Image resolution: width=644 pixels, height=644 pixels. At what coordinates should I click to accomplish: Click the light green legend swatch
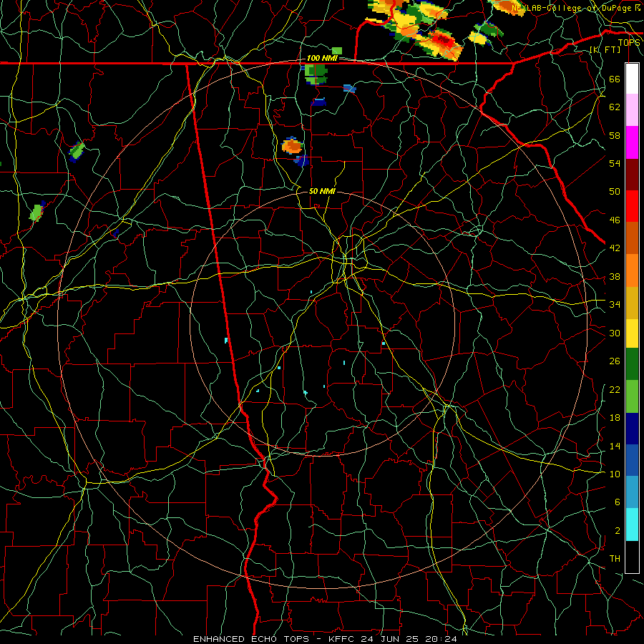click(x=632, y=396)
